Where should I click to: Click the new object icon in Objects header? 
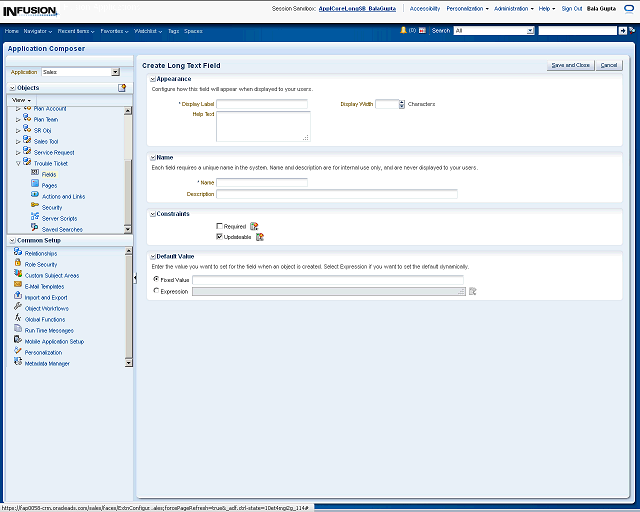pos(122,88)
